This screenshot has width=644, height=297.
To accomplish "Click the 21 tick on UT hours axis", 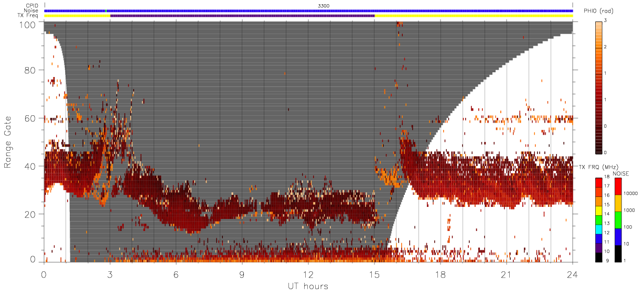I will coord(507,274).
